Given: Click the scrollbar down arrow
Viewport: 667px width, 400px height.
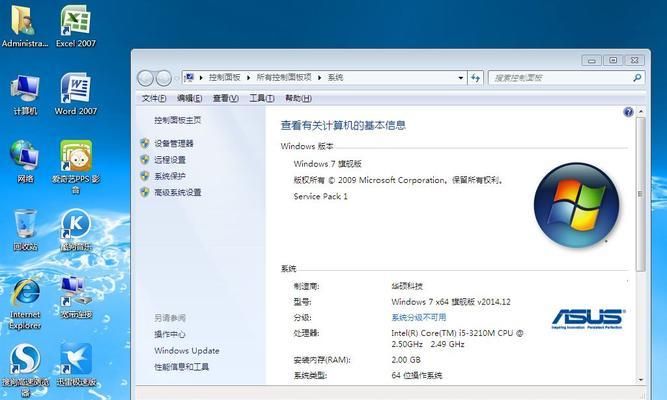Looking at the screenshot, I should click(x=641, y=380).
